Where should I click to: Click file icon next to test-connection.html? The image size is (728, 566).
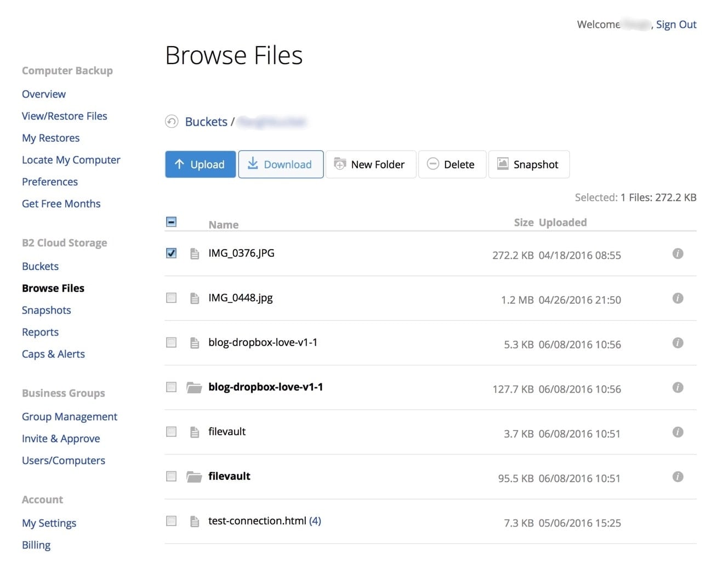click(194, 522)
